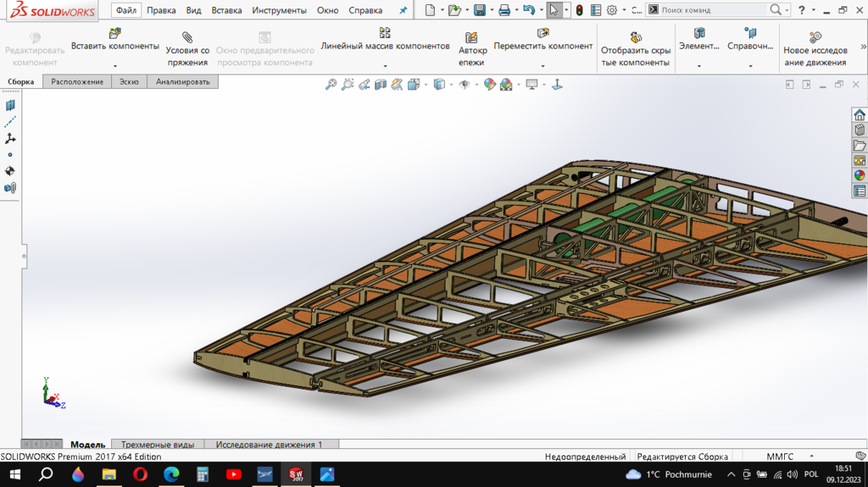
Task: Click the Save document icon
Action: tap(480, 10)
